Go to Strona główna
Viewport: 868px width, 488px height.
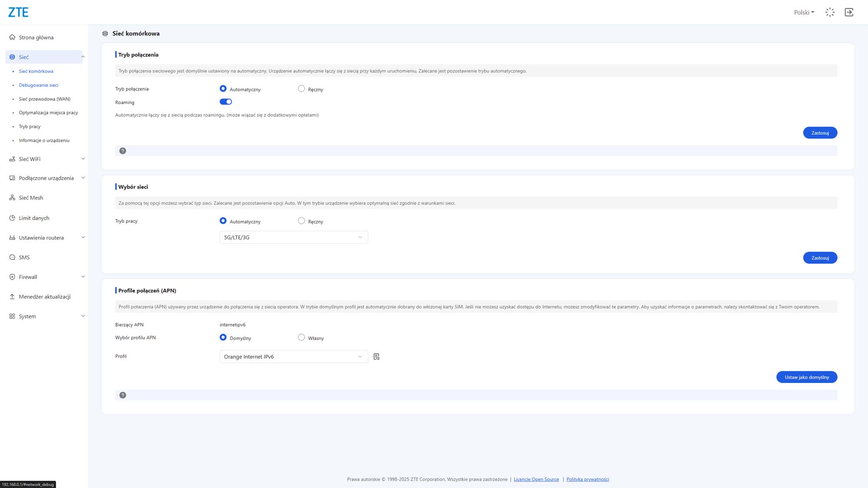point(36,37)
